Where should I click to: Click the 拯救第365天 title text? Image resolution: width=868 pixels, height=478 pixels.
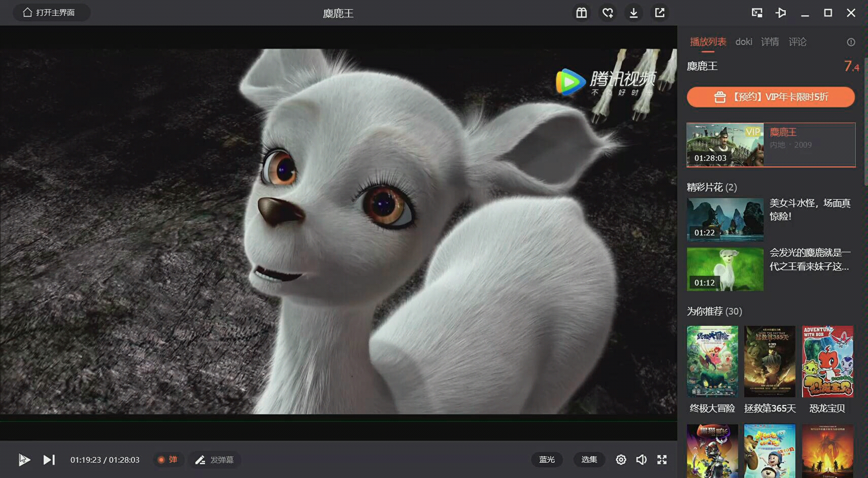click(770, 408)
